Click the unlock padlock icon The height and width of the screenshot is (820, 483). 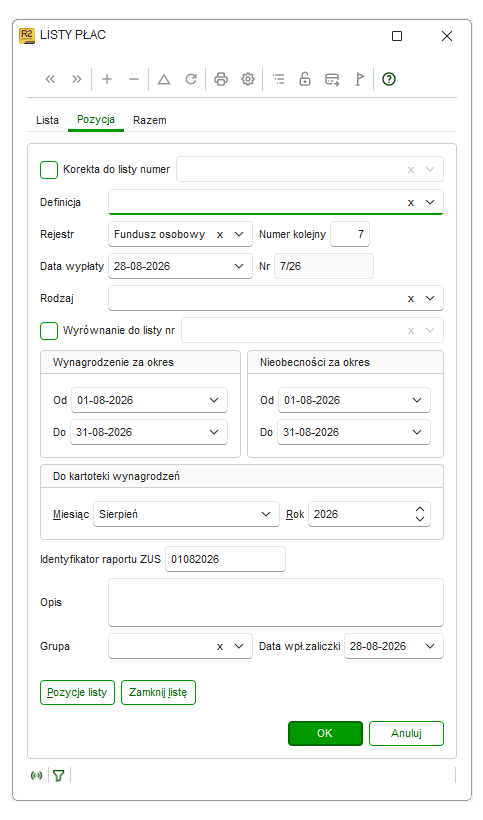coord(305,79)
